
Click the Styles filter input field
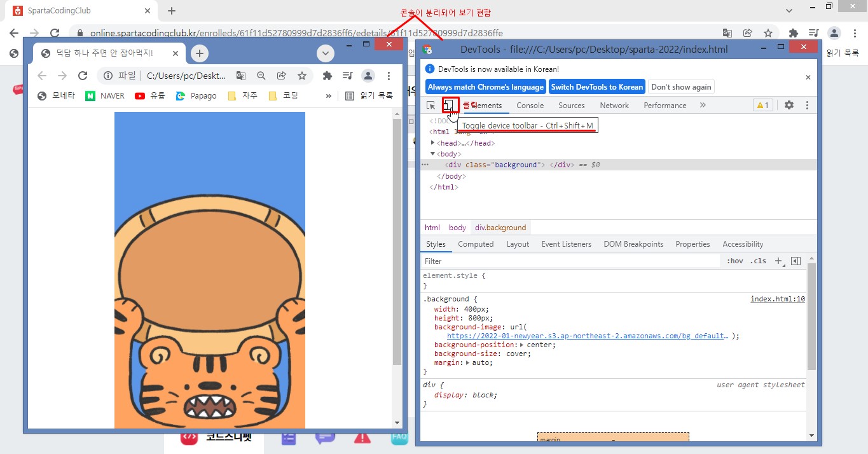[570, 261]
